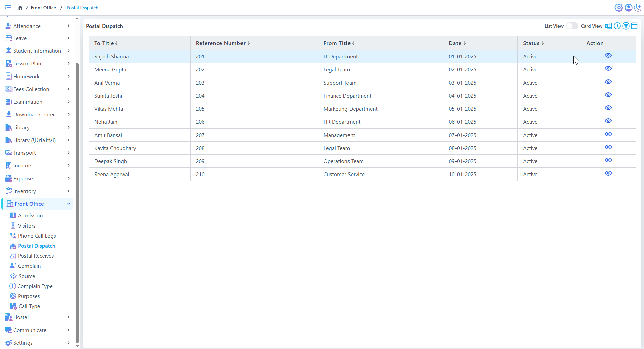Toggle the List View / Card View switch
The width and height of the screenshot is (644, 349).
pos(572,26)
